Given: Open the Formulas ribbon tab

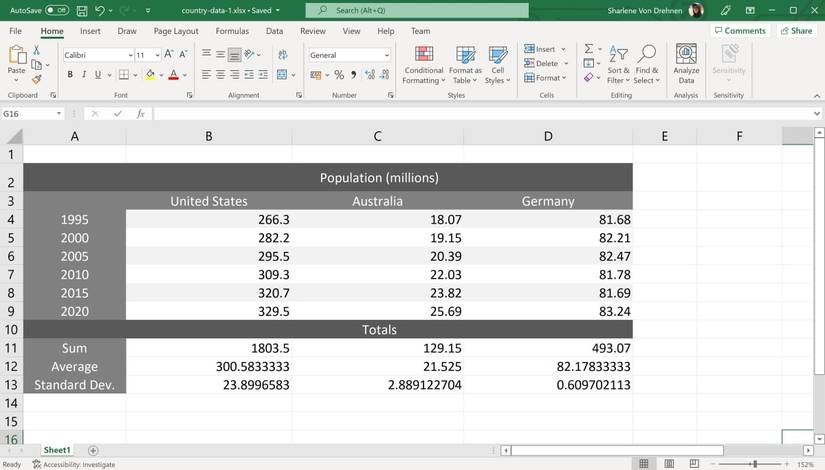Looking at the screenshot, I should coord(232,31).
